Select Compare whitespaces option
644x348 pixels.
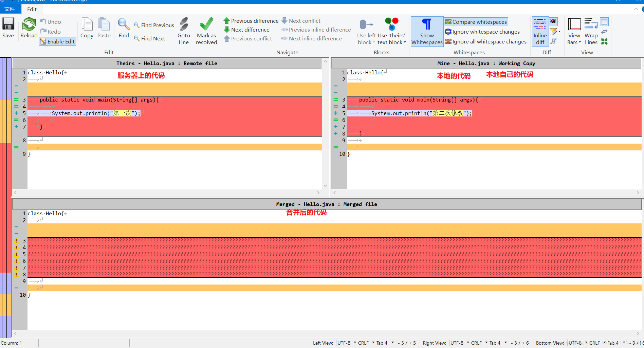click(x=476, y=22)
